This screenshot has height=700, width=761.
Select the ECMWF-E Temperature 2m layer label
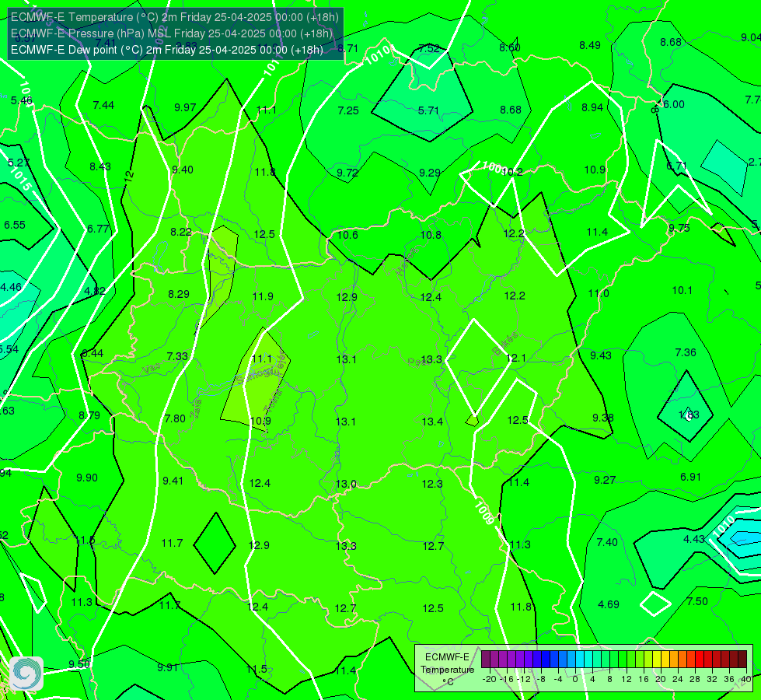tap(175, 17)
